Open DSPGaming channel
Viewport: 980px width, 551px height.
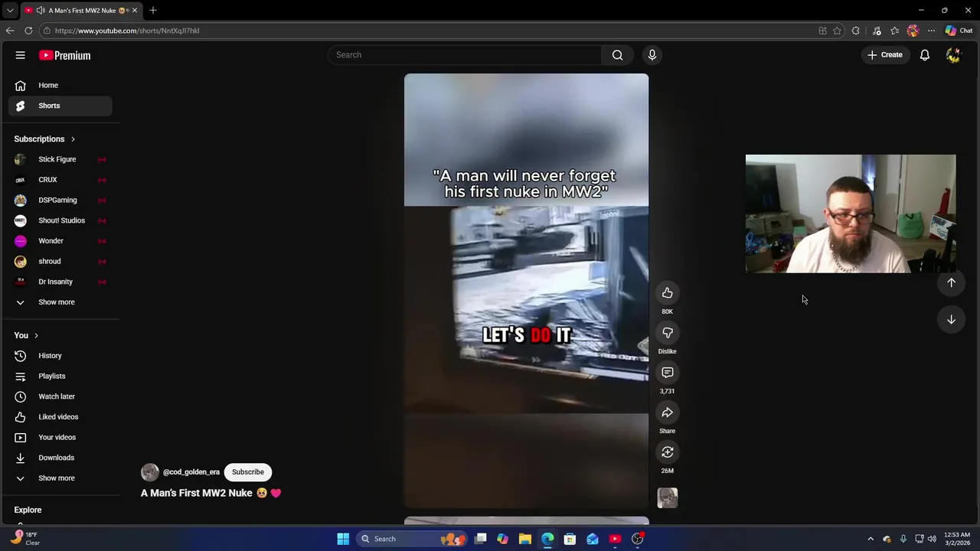coord(60,201)
